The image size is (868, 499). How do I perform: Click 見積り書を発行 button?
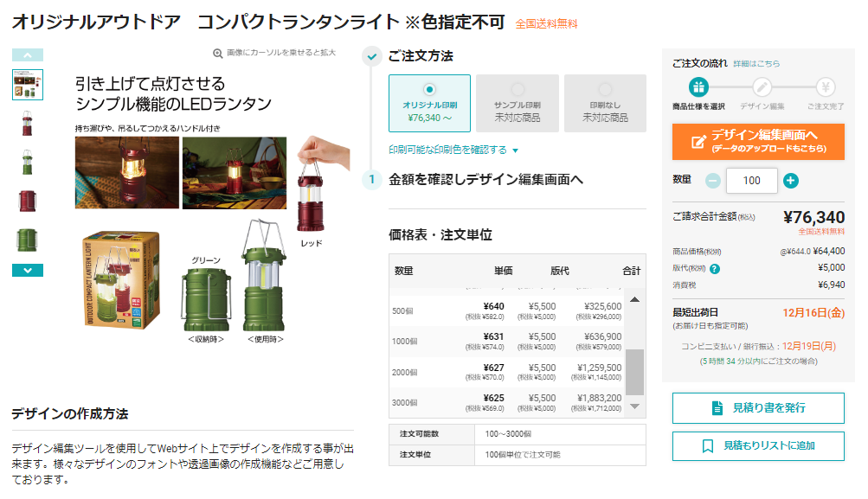[x=758, y=408]
